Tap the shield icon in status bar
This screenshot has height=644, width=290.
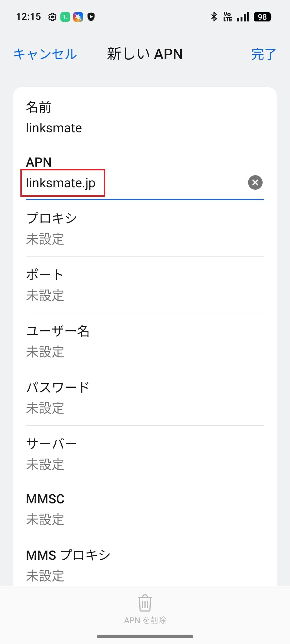91,17
